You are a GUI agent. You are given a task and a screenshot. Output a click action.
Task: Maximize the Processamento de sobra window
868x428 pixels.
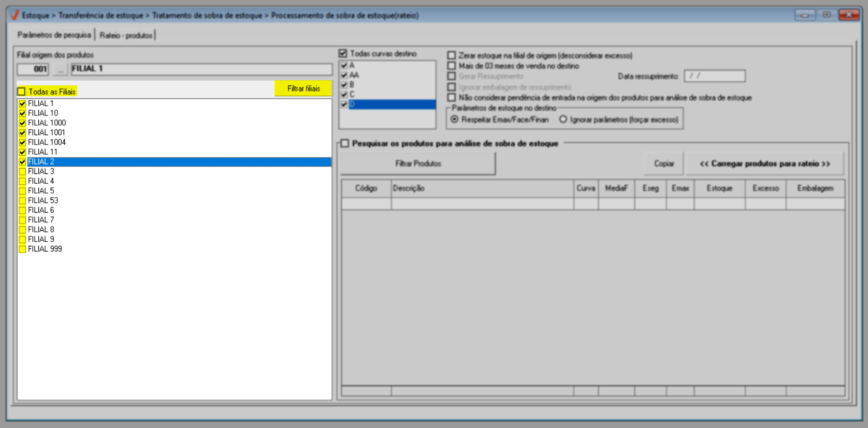pos(827,15)
